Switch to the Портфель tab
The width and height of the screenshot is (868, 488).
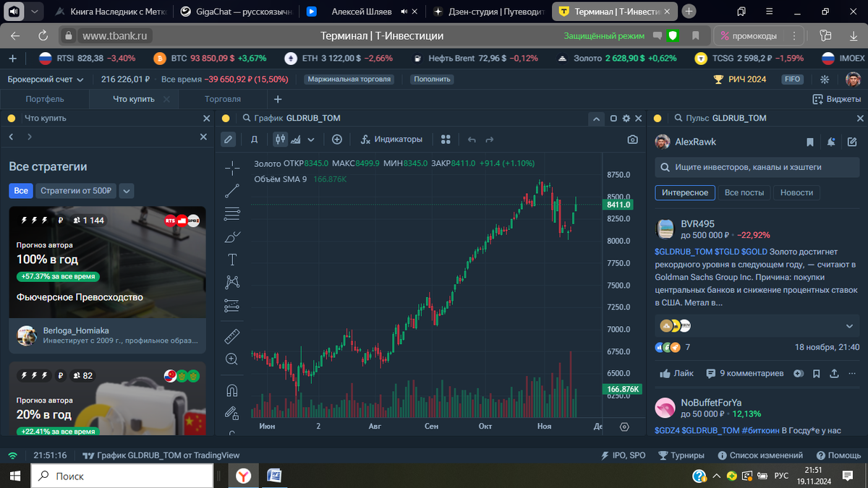pyautogui.click(x=45, y=99)
